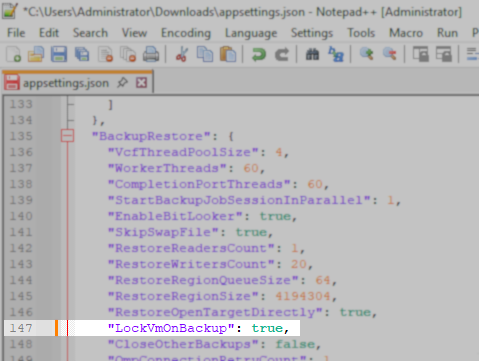Open the Settings menu
Image resolution: width=479 pixels, height=361 pixels.
point(312,33)
